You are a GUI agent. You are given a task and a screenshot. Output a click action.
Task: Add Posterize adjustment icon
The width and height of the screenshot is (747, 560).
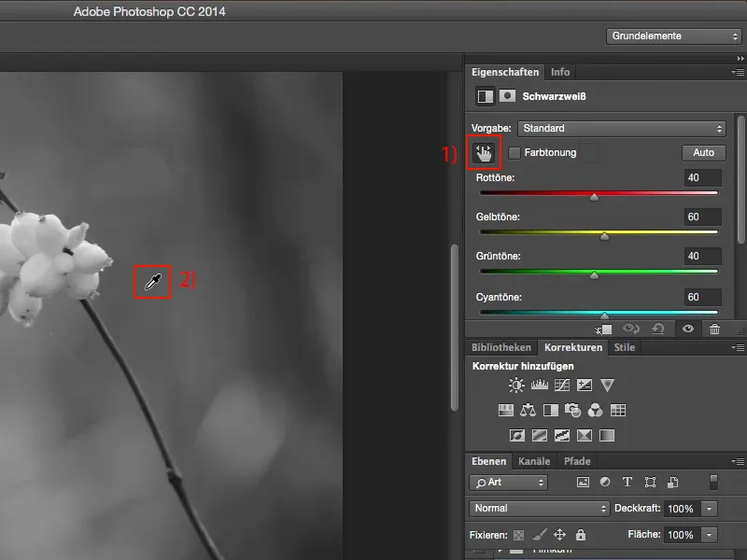540,435
